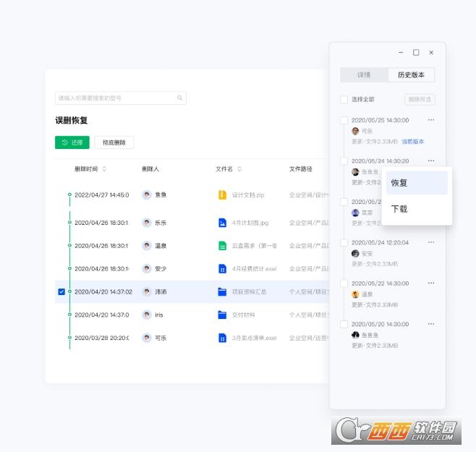The height and width of the screenshot is (452, 476).
Task: Click the 文件路径 column header
Action: (300, 169)
